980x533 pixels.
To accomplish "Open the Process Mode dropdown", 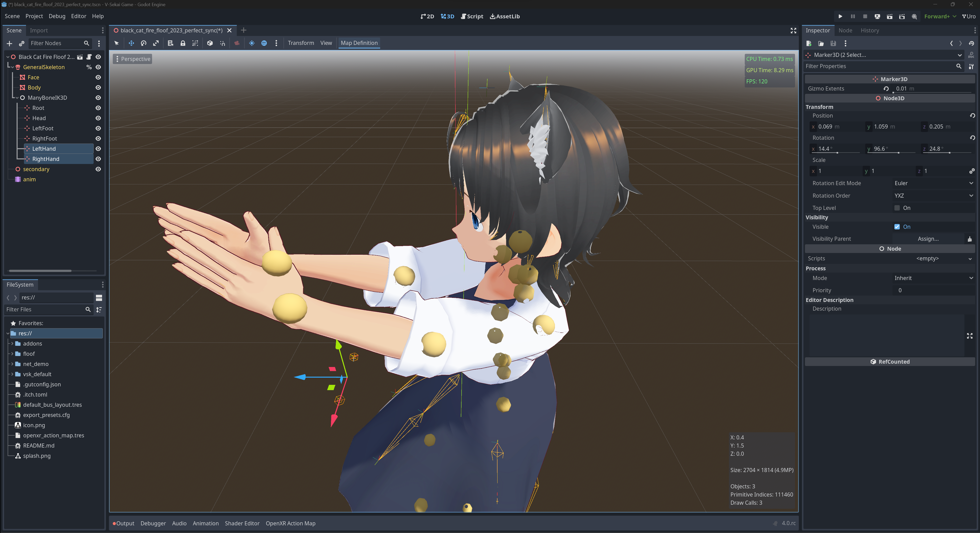I will tap(933, 278).
